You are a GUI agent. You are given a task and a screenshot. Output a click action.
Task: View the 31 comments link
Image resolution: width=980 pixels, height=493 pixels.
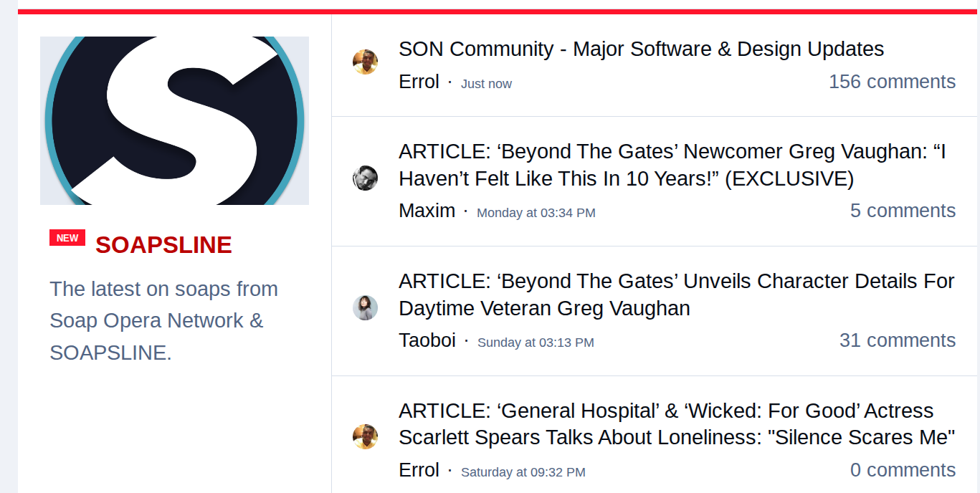point(897,340)
